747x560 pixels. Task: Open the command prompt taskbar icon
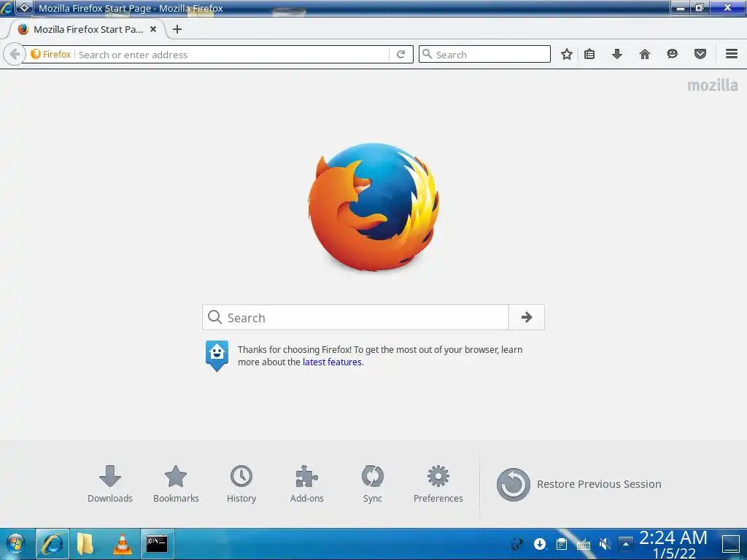[157, 543]
